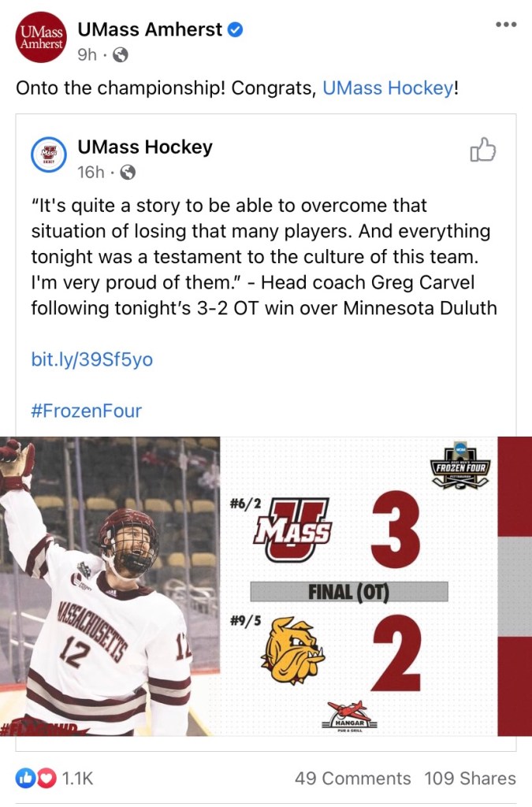Screen dimensions: 532x807
Task: Open the UMass Hockey page name
Action: pyautogui.click(x=145, y=147)
